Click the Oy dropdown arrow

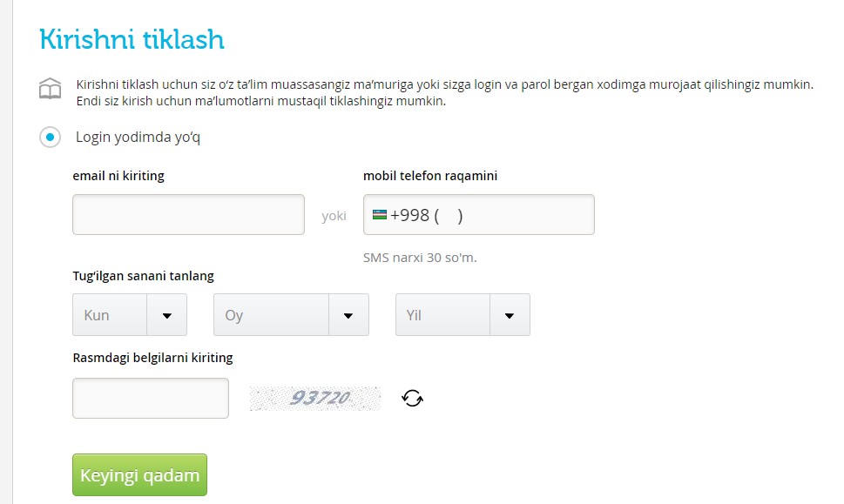(x=348, y=315)
